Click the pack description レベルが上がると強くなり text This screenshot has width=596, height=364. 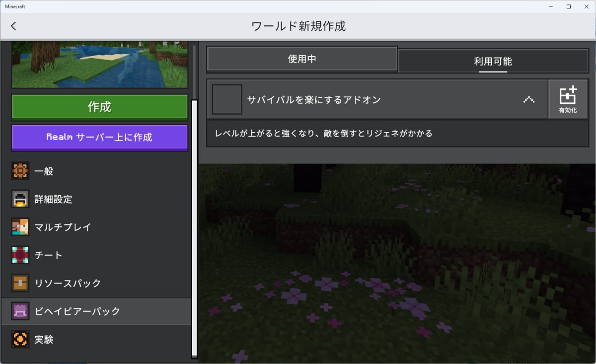[324, 133]
